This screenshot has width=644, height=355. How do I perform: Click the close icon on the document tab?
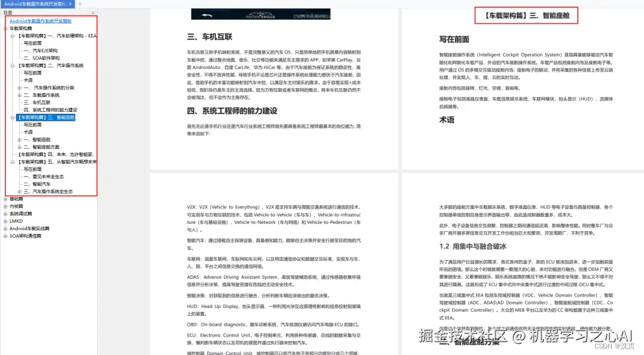coord(70,4)
